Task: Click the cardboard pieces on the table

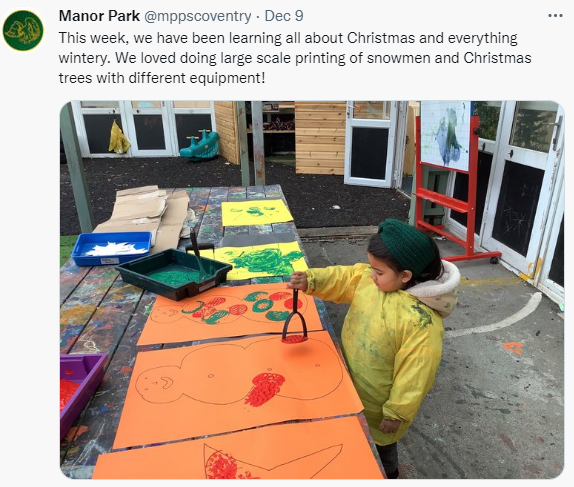Action: click(146, 216)
